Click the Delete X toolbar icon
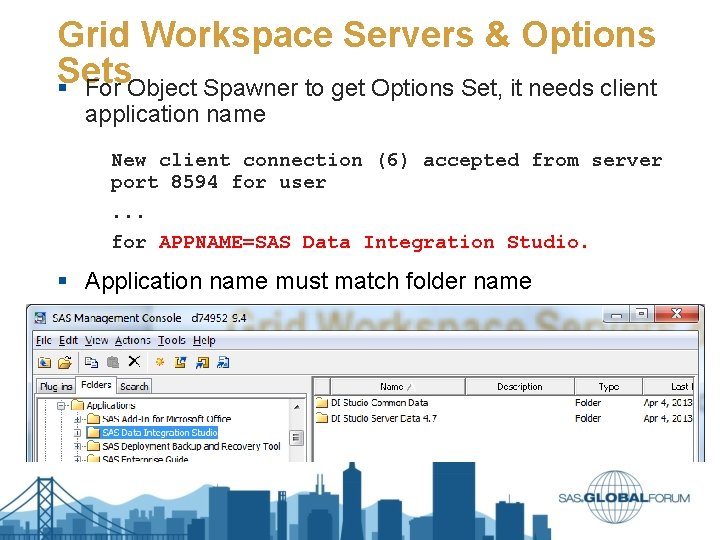Screen dimensions: 720x540 click(134, 361)
